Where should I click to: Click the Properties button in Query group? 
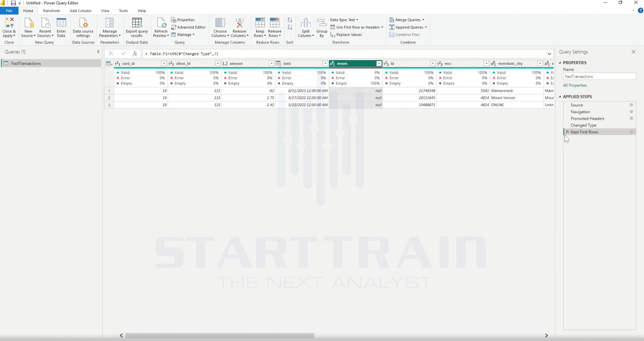(183, 20)
